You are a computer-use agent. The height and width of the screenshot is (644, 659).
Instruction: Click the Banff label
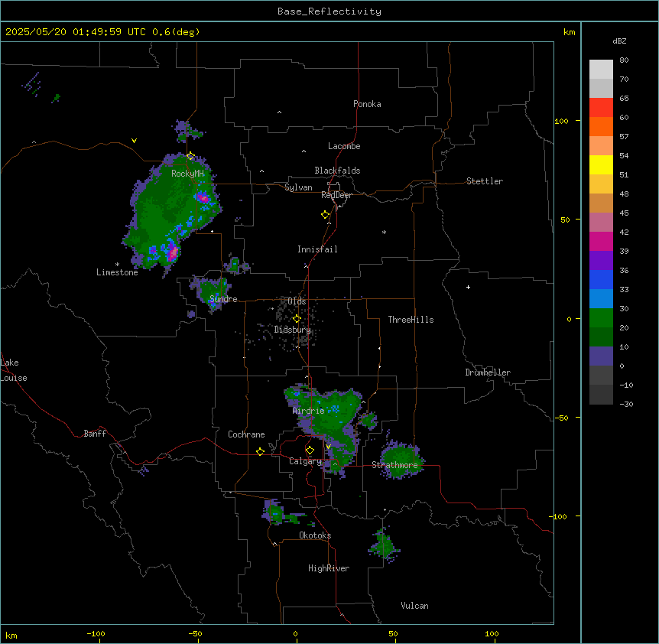[x=95, y=434]
